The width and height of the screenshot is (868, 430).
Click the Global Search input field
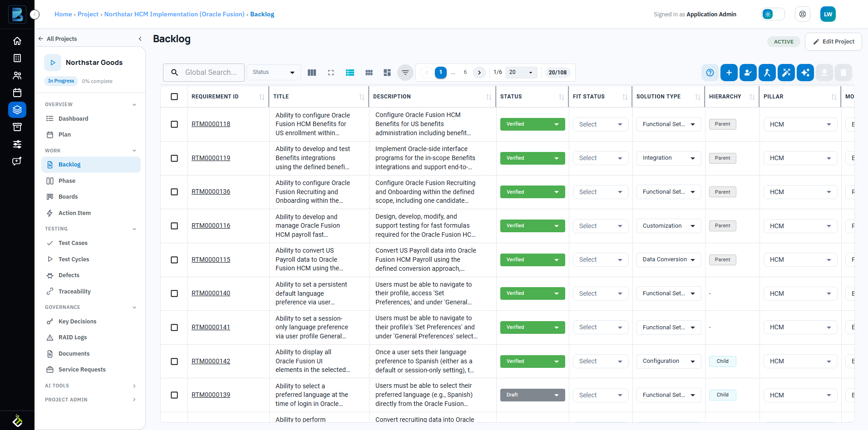[x=204, y=73]
